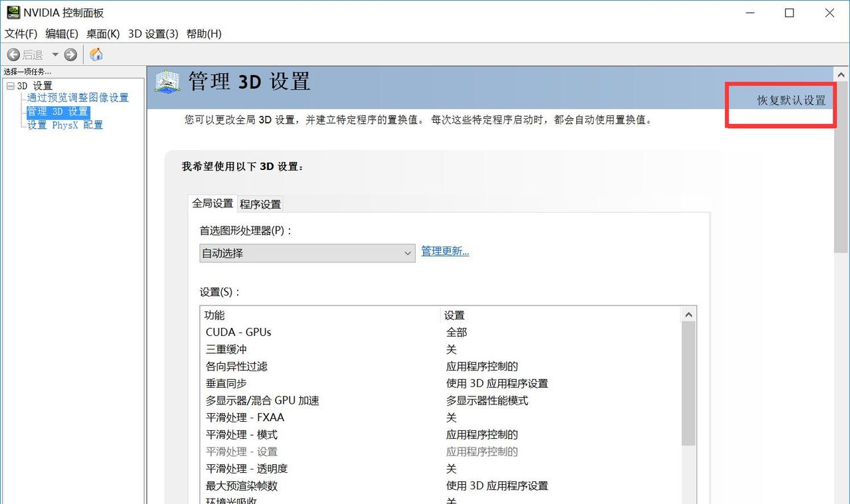The height and width of the screenshot is (504, 850).
Task: Switch to the 程序设置 tab
Action: pos(260,204)
